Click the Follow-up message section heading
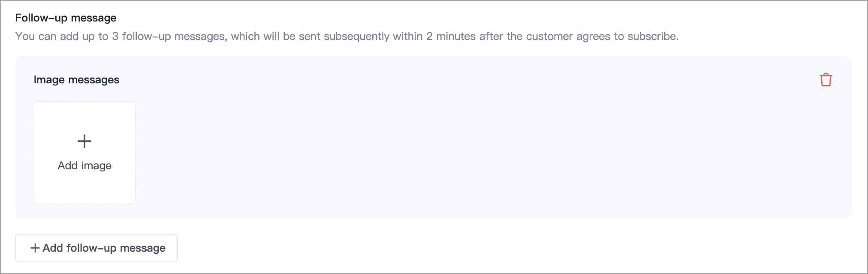 click(x=66, y=18)
